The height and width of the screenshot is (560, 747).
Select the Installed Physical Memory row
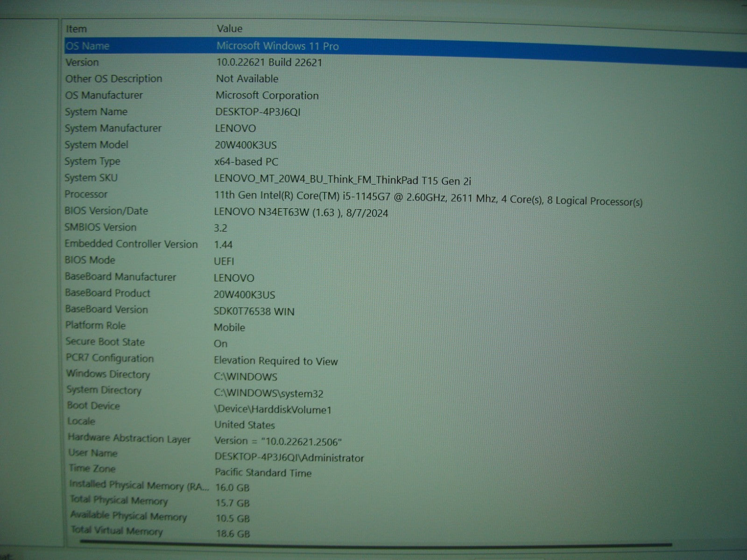click(139, 486)
